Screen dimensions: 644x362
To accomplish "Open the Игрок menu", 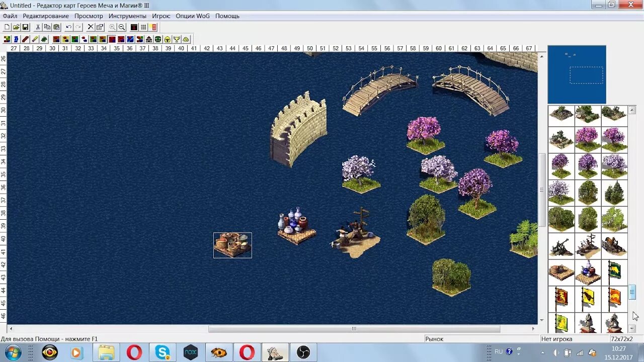I will click(161, 16).
